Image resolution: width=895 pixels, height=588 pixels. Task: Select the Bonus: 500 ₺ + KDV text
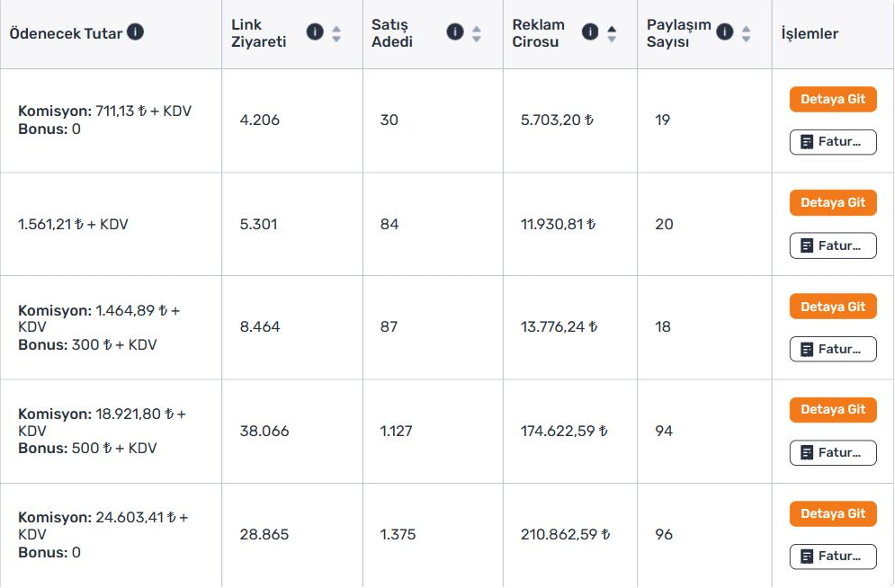click(87, 449)
